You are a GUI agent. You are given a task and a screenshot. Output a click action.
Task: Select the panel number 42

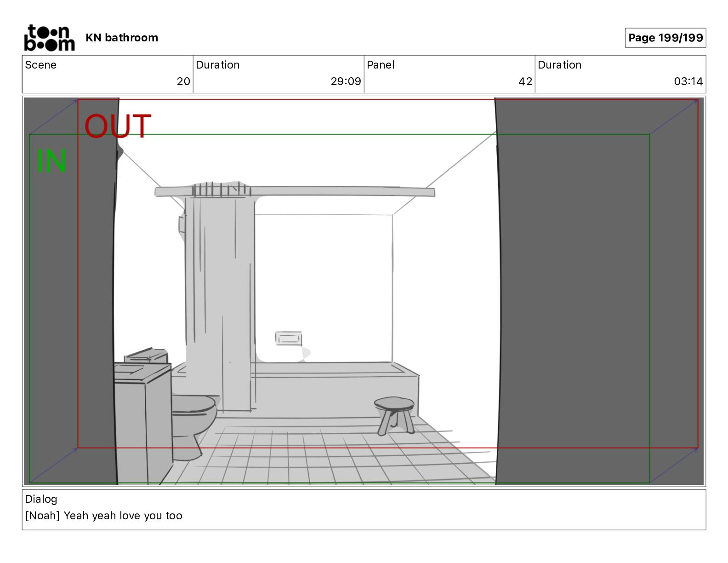tap(525, 81)
